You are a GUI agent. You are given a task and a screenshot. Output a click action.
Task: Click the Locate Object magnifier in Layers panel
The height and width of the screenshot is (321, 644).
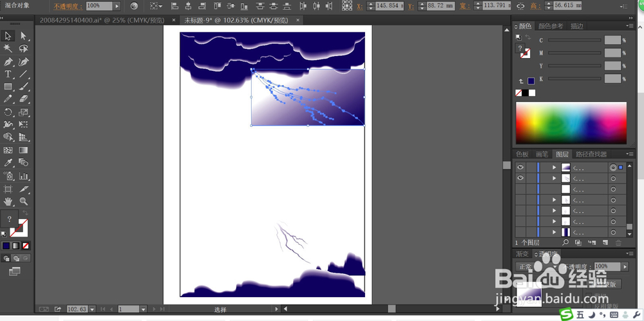(565, 243)
